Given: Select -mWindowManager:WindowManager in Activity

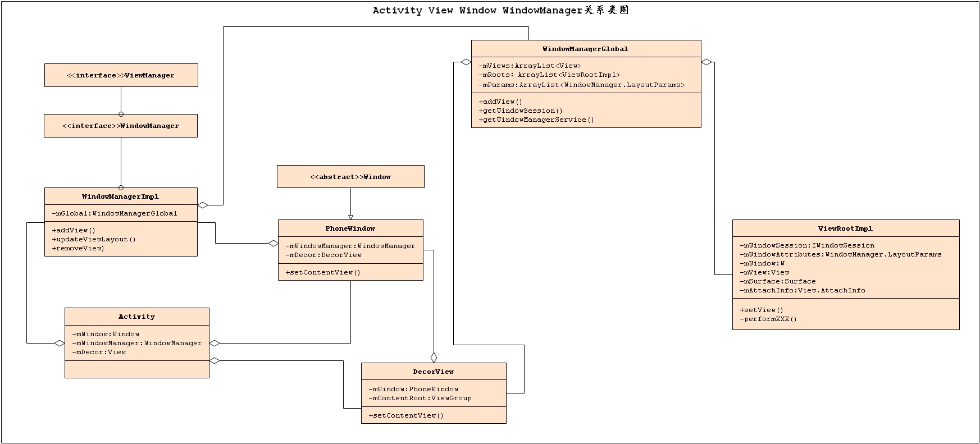Looking at the screenshot, I should coord(137,343).
